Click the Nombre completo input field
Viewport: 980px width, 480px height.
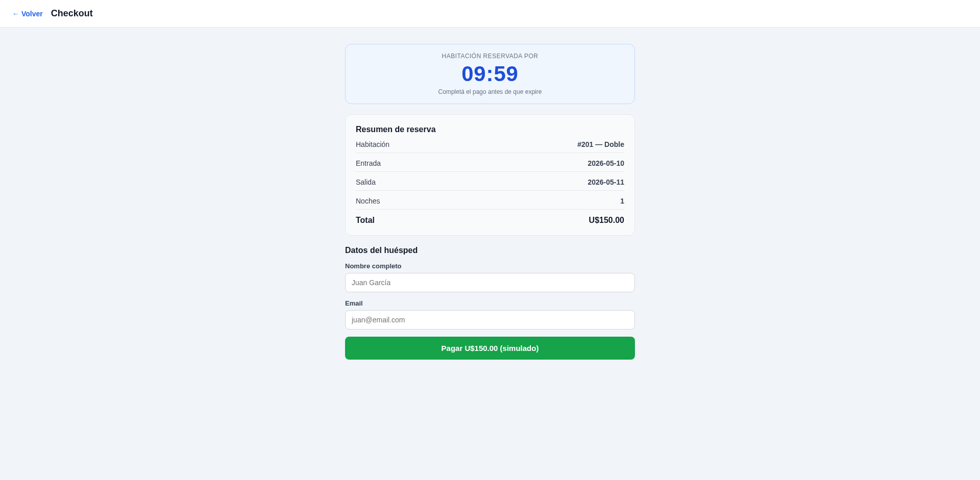(490, 283)
